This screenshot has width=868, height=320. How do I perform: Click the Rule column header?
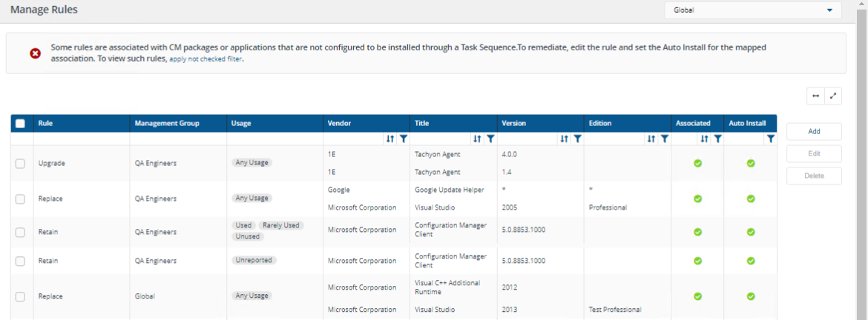point(46,123)
